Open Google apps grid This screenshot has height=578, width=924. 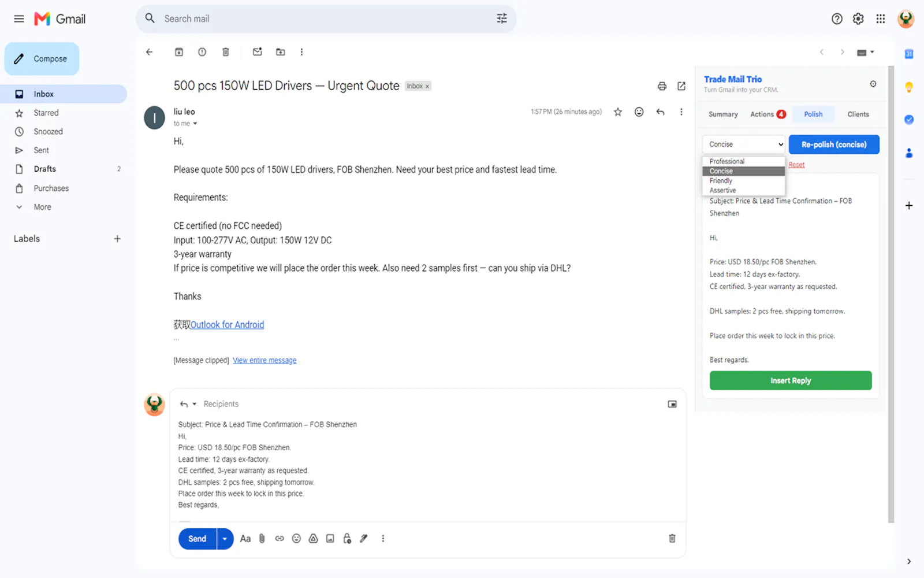[880, 18]
